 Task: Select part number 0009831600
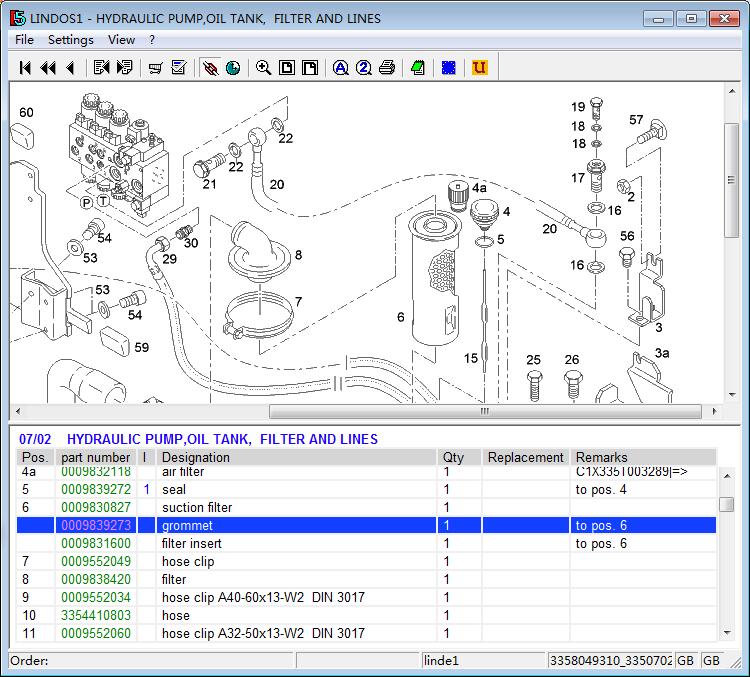(96, 544)
